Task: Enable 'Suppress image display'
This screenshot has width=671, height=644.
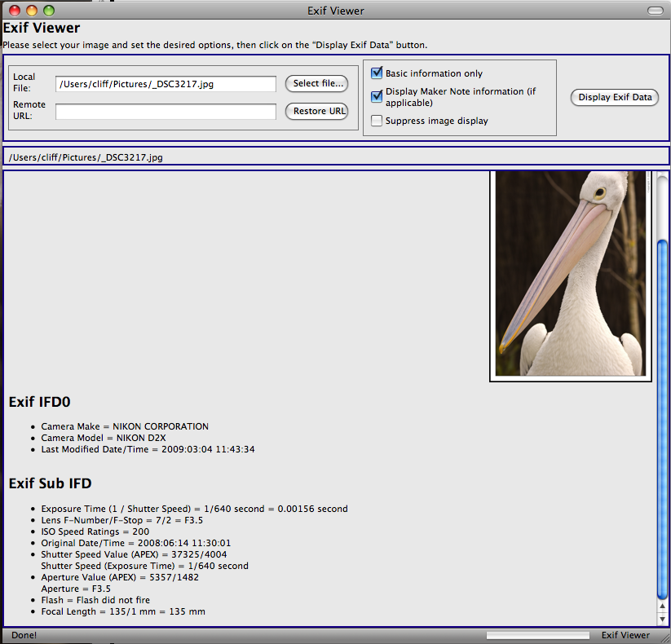Action: pos(376,121)
